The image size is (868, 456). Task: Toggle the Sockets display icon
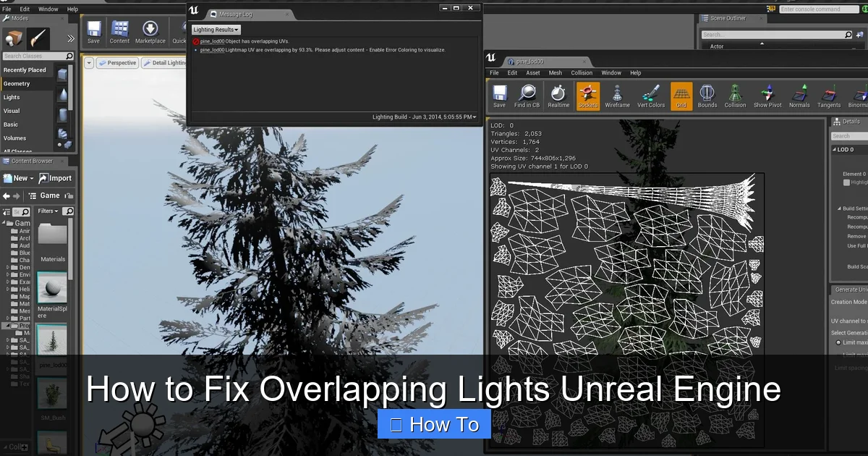tap(588, 95)
